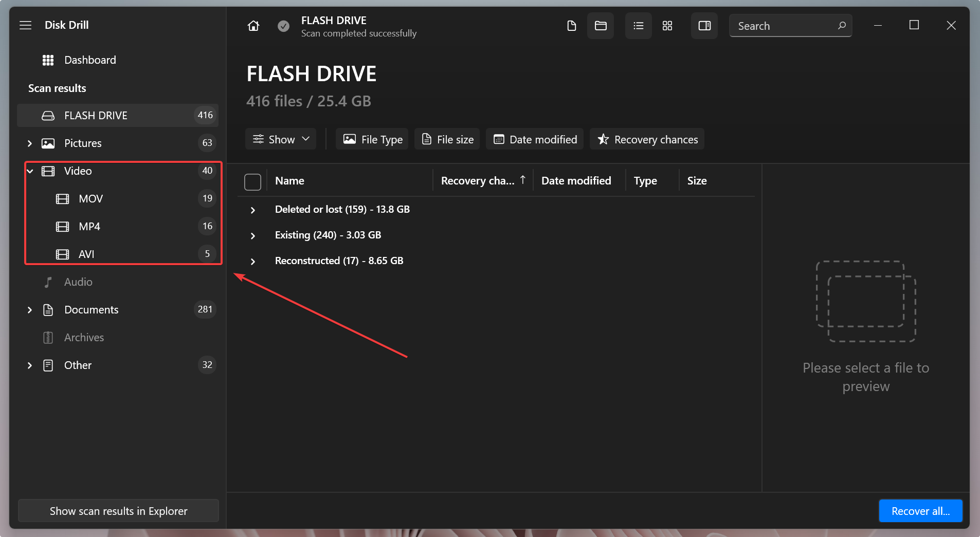Collapse the Video category

point(30,171)
